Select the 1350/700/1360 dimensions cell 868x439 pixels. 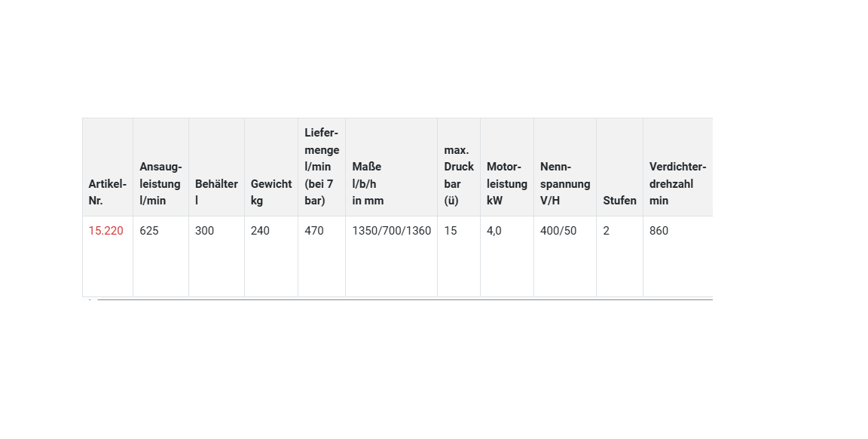[x=391, y=231]
